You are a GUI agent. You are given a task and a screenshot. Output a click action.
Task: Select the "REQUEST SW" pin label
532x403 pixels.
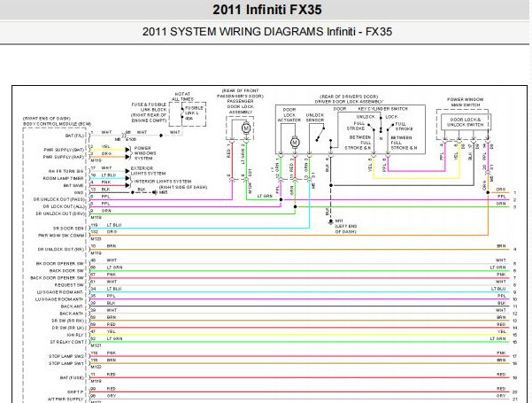(x=69, y=285)
